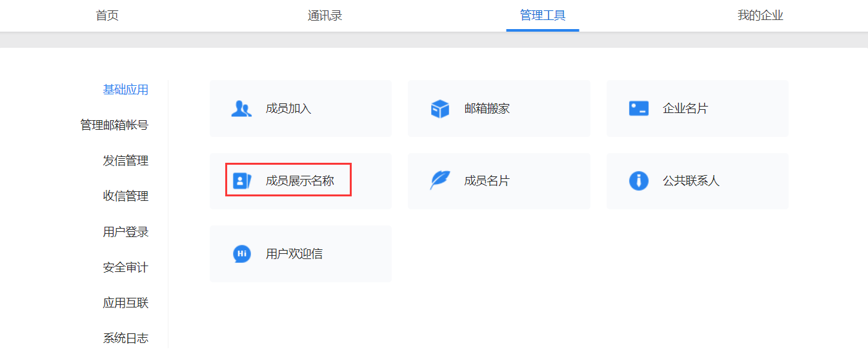Viewport: 868px width, 354px height.
Task: Open the 成员名片 text label
Action: coord(487,181)
